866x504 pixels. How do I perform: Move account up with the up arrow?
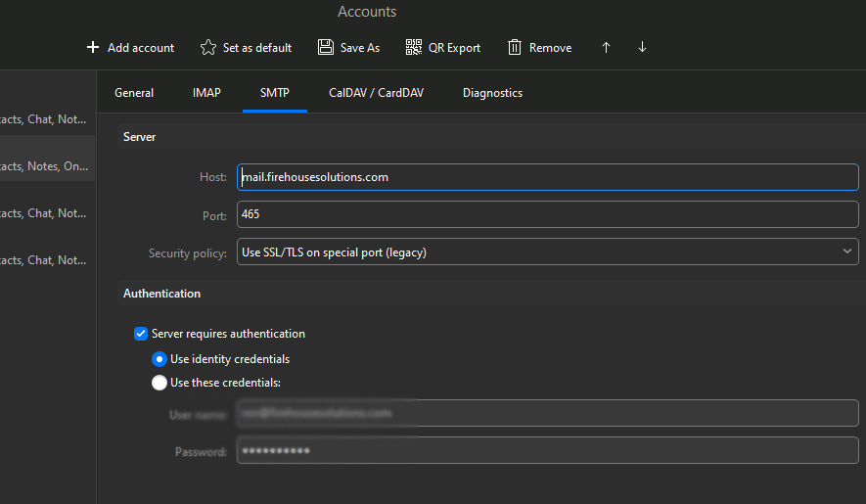click(x=606, y=47)
